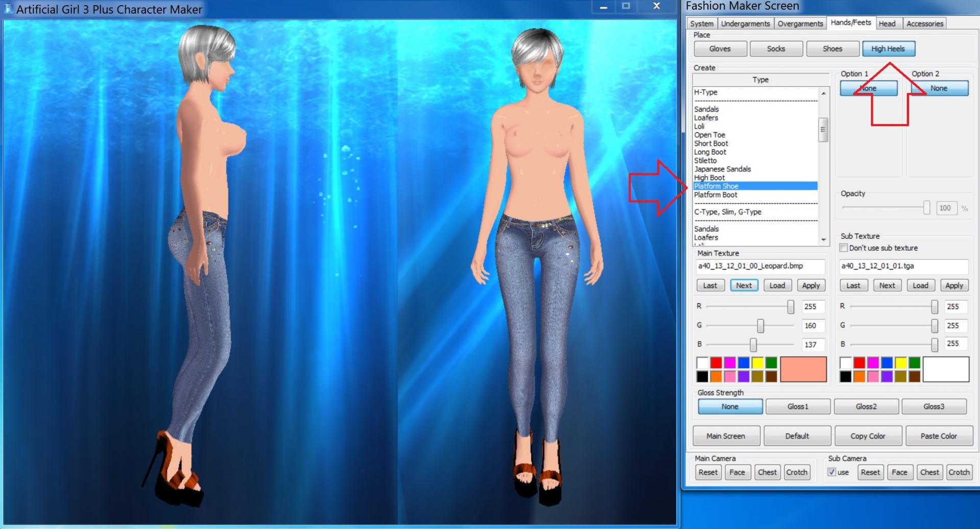Switch to the System tab
Image resolution: width=980 pixels, height=529 pixels.
(701, 23)
